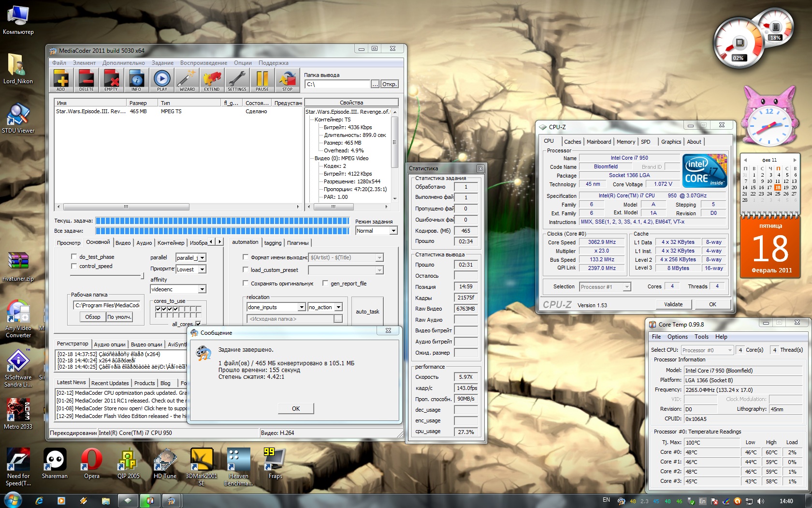
Task: Click the volume speaker tray icon
Action: click(x=761, y=501)
